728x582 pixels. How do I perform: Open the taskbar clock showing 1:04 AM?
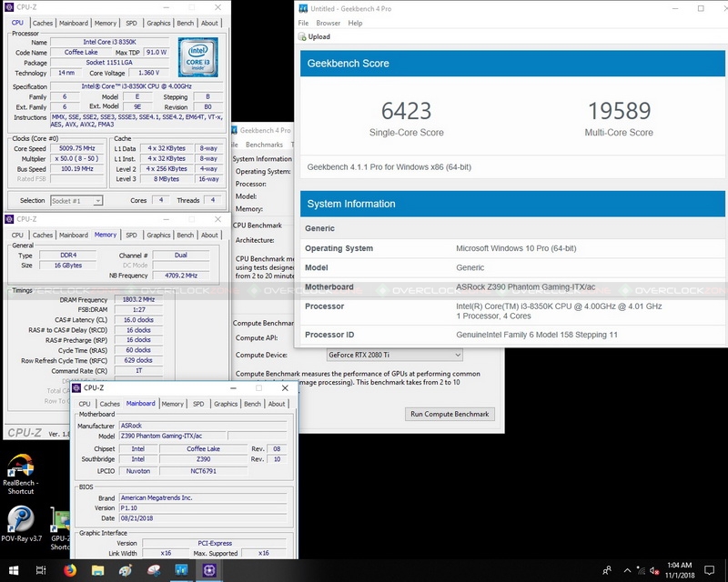(679, 570)
